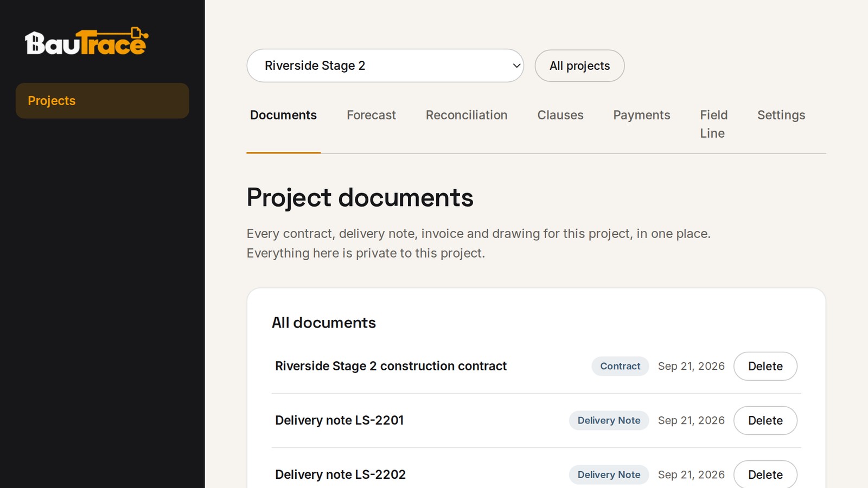This screenshot has height=488, width=868.
Task: Open Projects in the sidebar
Action: (x=102, y=101)
